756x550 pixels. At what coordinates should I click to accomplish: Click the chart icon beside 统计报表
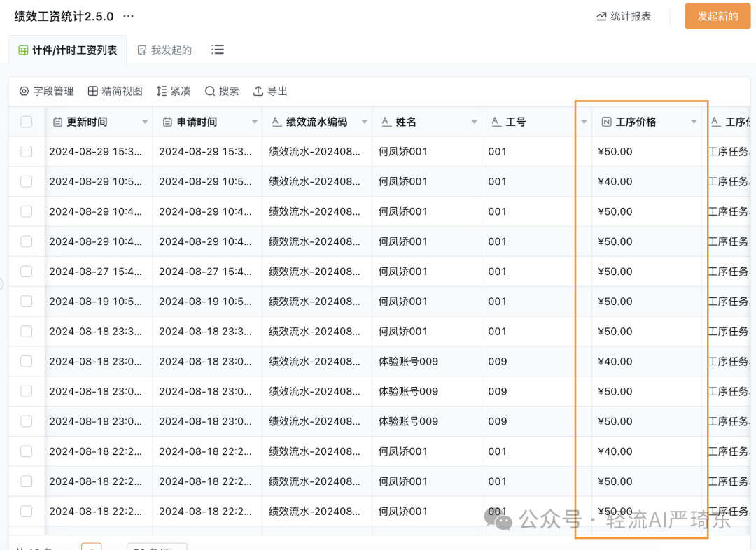pyautogui.click(x=601, y=15)
